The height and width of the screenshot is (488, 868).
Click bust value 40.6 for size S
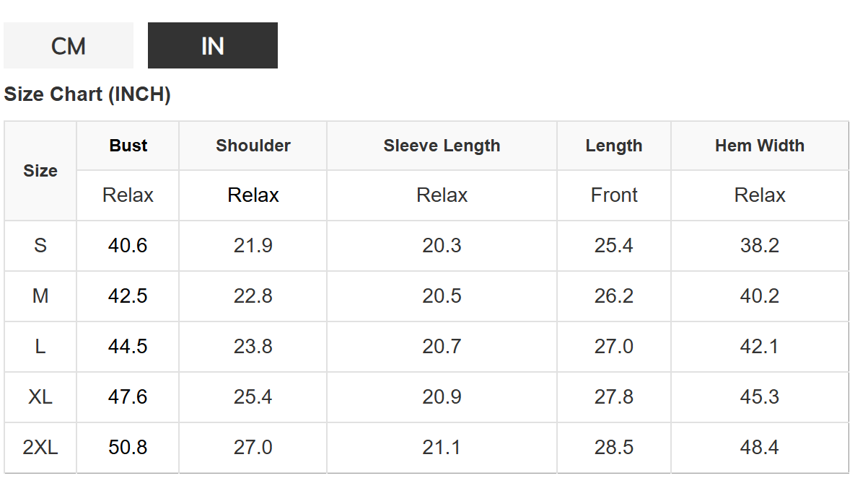128,246
